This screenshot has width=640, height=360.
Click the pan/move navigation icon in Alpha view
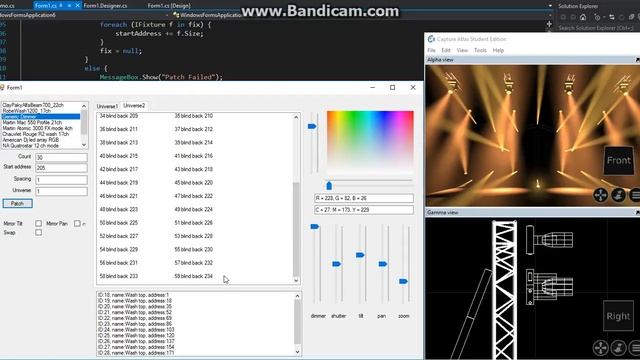[x=600, y=195]
